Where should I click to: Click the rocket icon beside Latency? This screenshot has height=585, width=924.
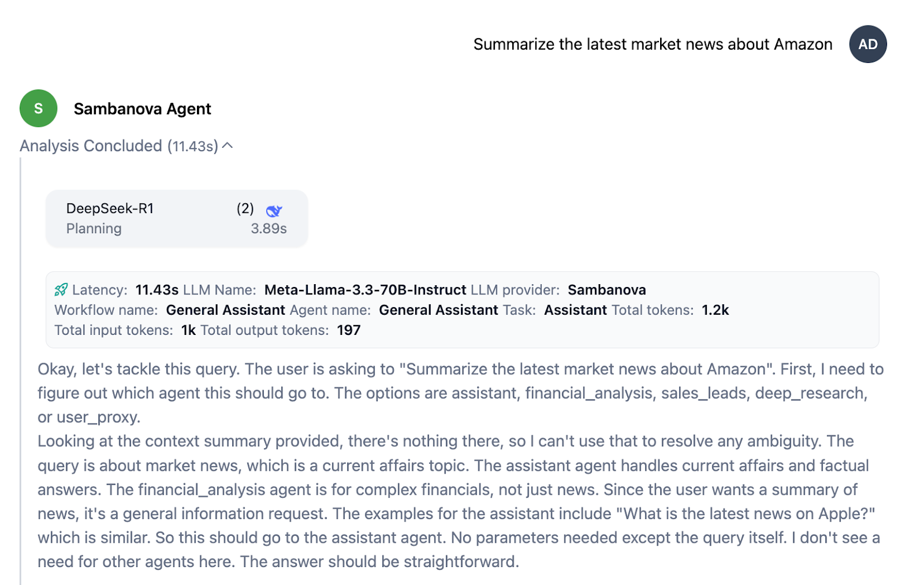click(61, 289)
